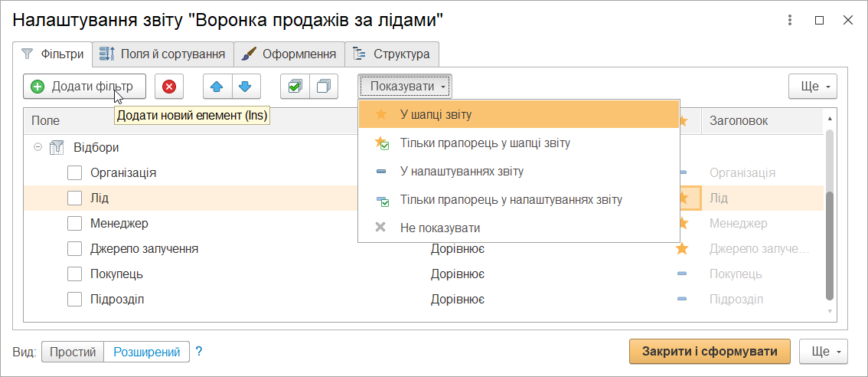Click the Менеджер title cell in Заголовок column

pos(739,224)
